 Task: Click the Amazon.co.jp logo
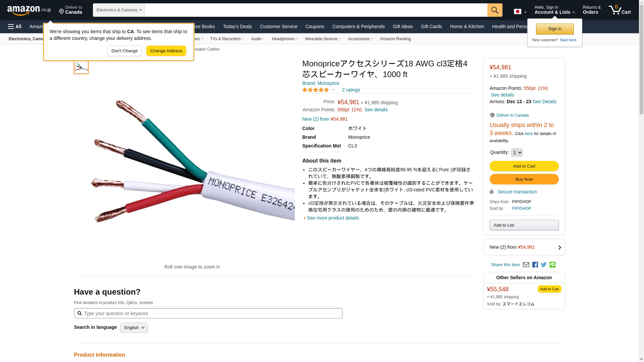click(x=29, y=10)
